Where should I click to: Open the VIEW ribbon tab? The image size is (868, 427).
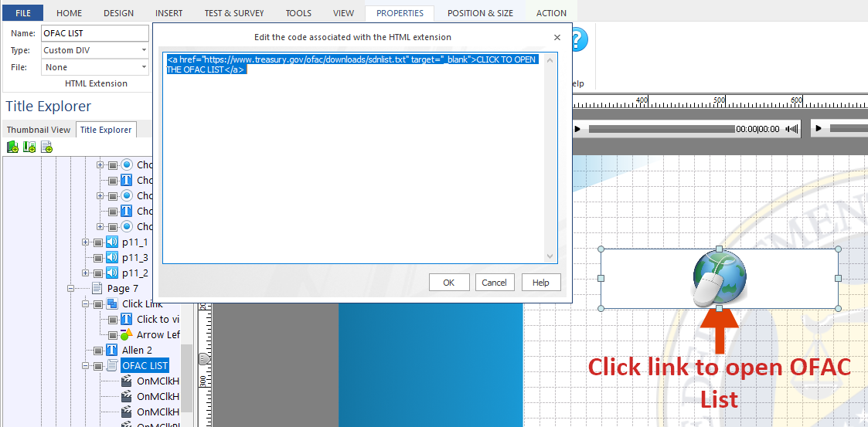tap(344, 12)
